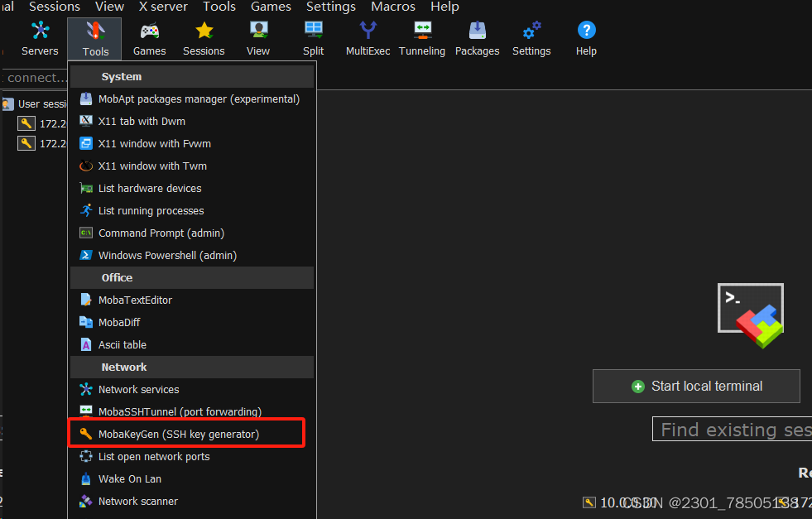Click the Ascii table icon

pos(86,344)
